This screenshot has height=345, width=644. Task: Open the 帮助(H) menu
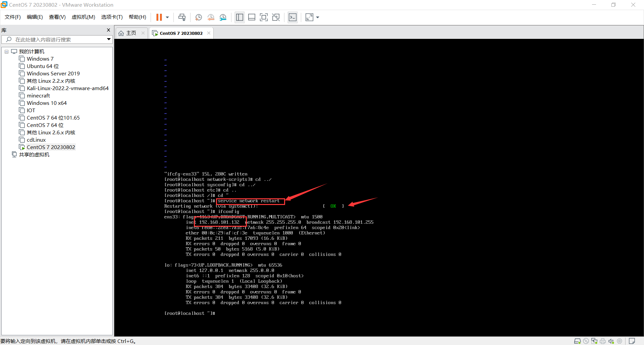138,17
